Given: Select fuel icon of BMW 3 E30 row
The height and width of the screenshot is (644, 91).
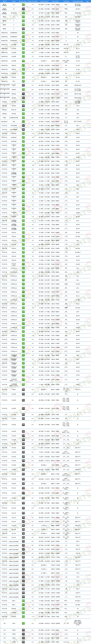Looking at the screenshot, I should click(x=23, y=21).
